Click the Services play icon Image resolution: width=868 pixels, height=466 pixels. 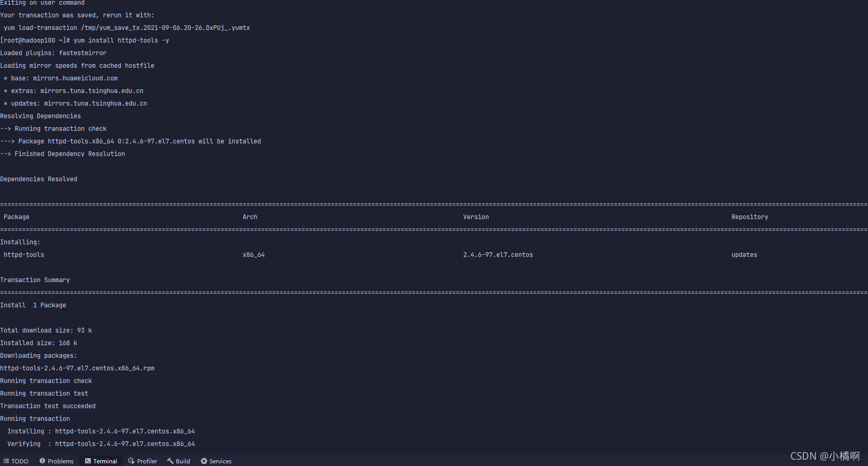pos(204,461)
